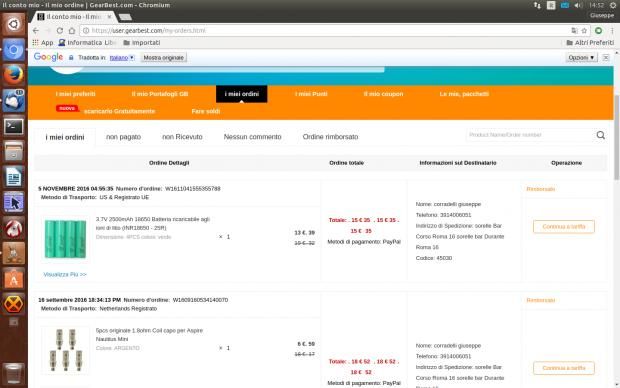Click 'Visualizza Più >>' link
The image size is (620, 388).
(x=65, y=274)
